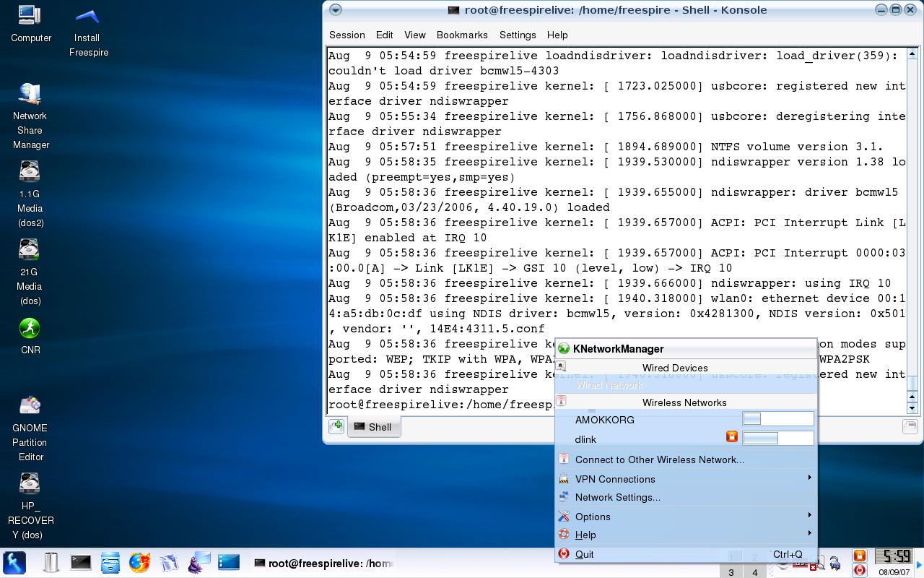This screenshot has height=578, width=924.
Task: Expand the Help submenu in KNetworkManager
Action: pos(686,534)
